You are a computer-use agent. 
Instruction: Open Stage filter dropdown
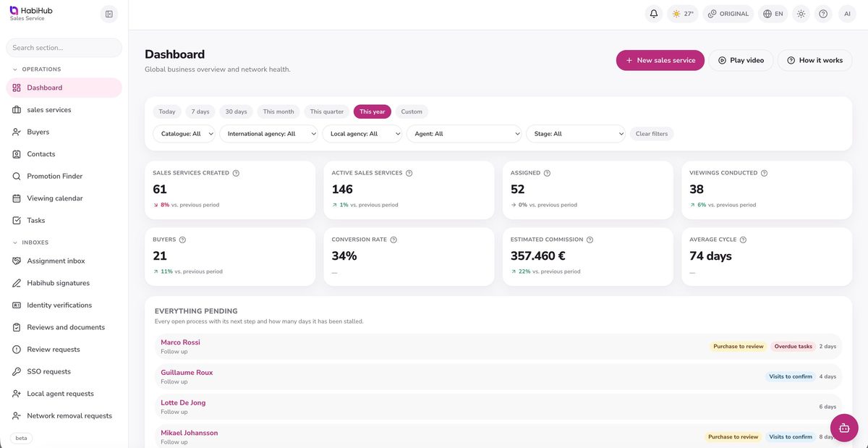pyautogui.click(x=576, y=134)
